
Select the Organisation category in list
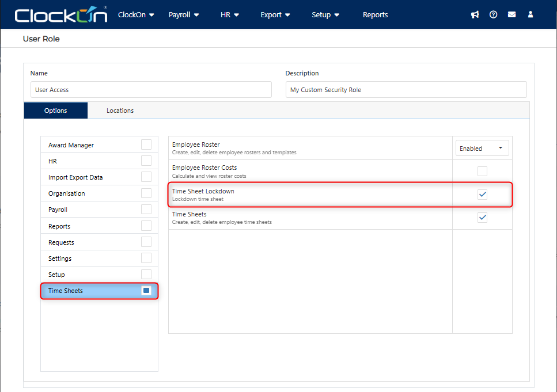pyautogui.click(x=67, y=193)
